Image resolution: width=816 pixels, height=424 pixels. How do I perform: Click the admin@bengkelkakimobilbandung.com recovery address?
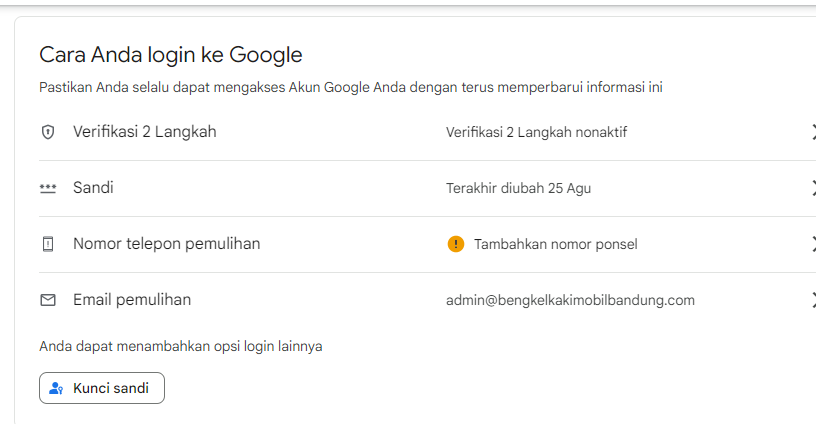570,300
